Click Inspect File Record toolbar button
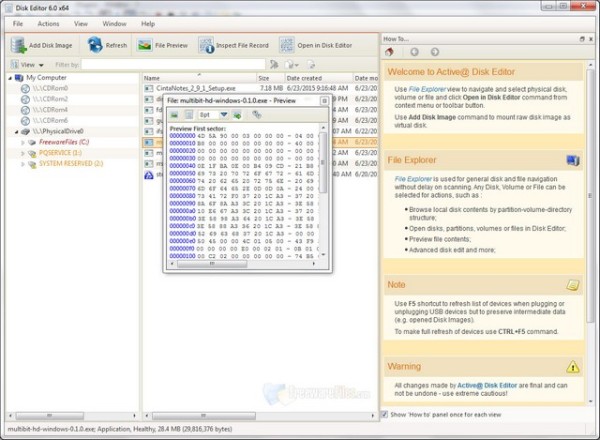 tap(234, 45)
